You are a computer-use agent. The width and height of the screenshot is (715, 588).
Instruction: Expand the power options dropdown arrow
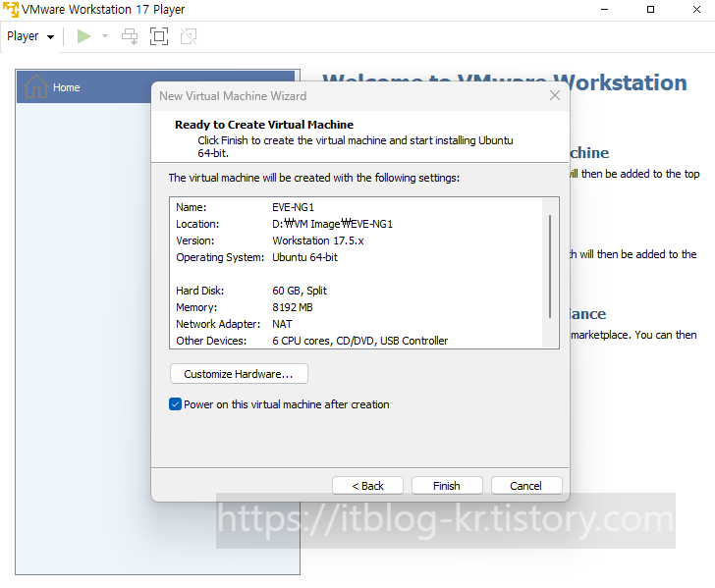[105, 36]
